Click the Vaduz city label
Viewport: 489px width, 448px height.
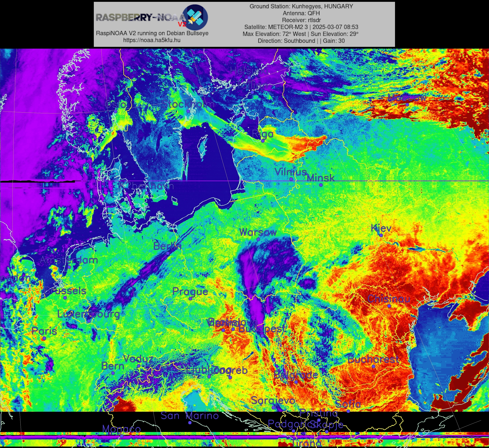pyautogui.click(x=138, y=359)
